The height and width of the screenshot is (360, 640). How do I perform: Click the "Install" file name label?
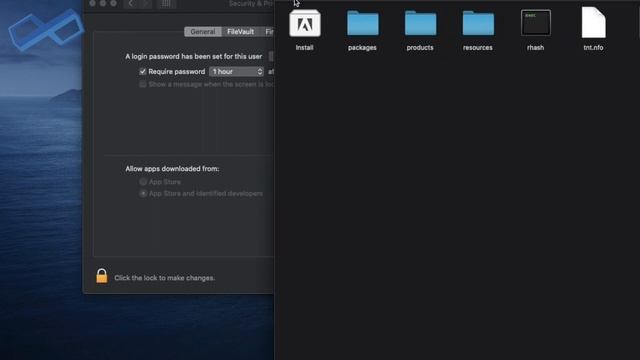coord(304,48)
